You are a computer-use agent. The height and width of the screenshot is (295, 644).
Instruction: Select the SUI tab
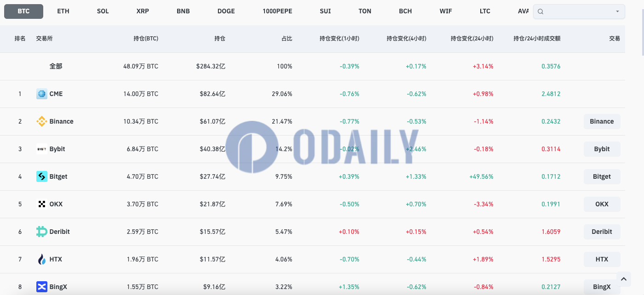click(x=325, y=11)
